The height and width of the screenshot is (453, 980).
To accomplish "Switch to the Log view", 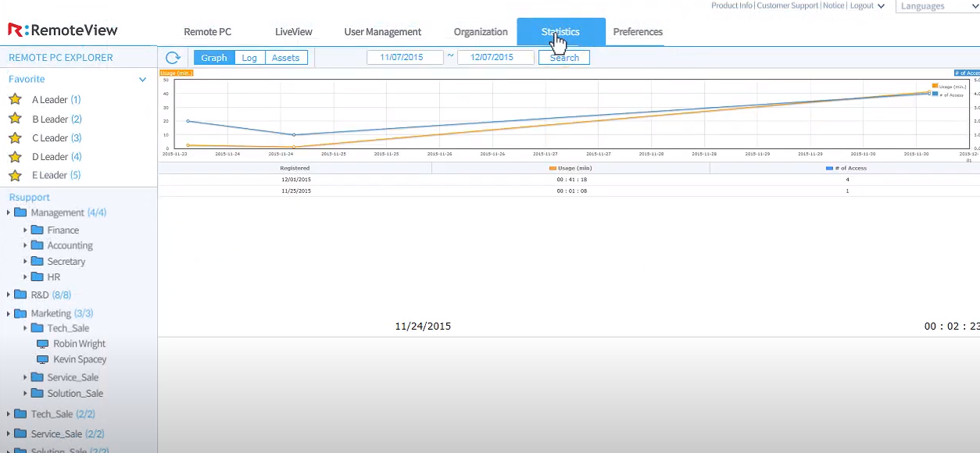I will 249,58.
